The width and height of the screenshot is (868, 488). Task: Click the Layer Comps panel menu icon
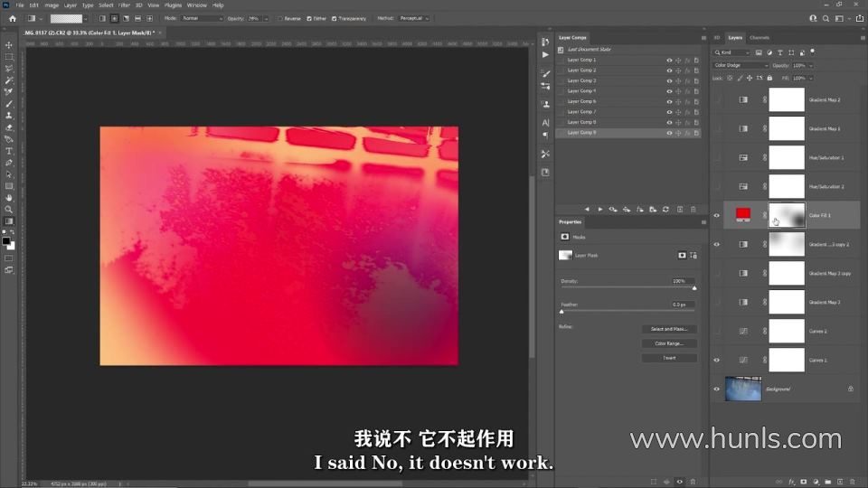[x=703, y=38]
